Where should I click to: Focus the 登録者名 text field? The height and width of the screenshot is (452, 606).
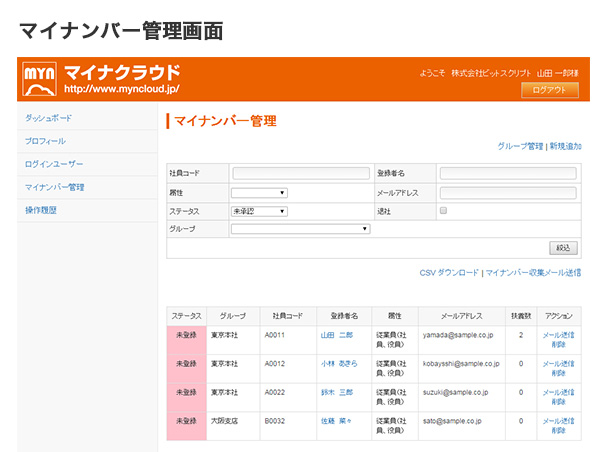[x=507, y=174]
